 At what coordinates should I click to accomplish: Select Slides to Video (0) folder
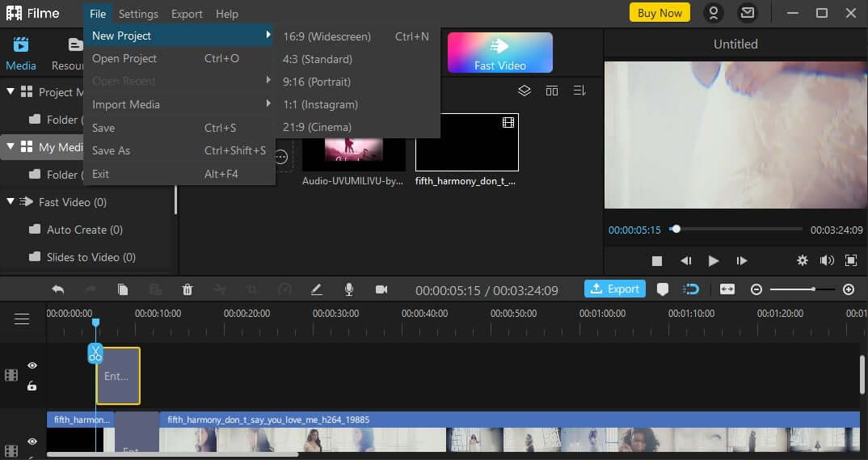click(91, 257)
